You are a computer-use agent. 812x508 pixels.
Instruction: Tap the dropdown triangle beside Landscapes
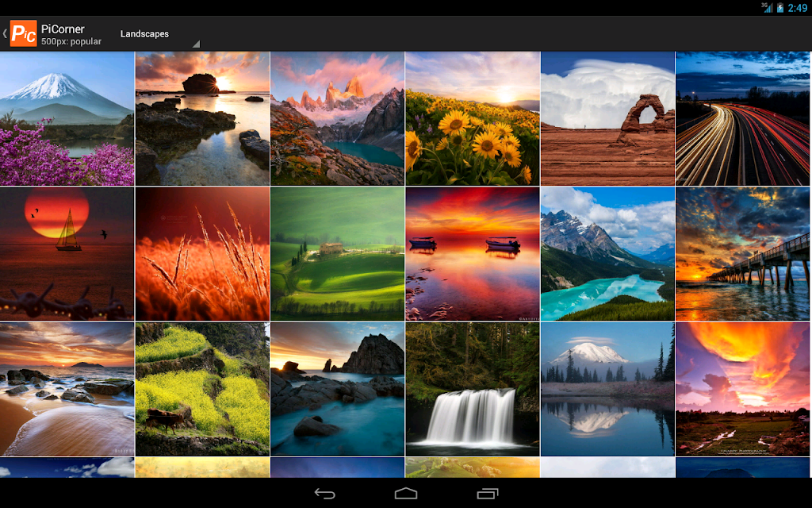click(x=196, y=44)
